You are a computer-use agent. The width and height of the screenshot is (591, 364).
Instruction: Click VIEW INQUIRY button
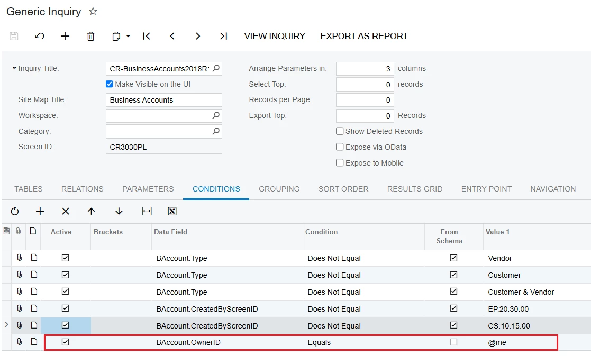tap(275, 36)
